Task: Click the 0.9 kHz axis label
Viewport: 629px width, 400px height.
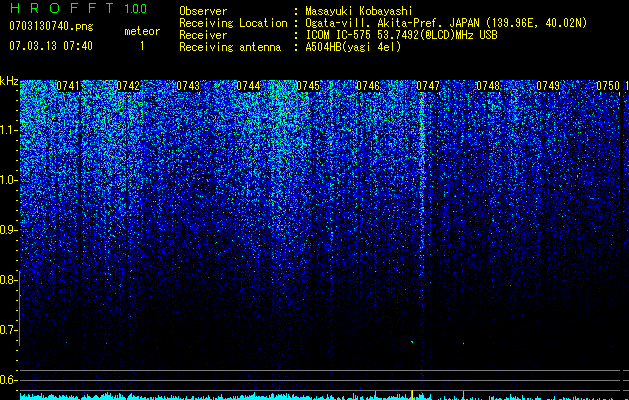Action: tap(8, 230)
